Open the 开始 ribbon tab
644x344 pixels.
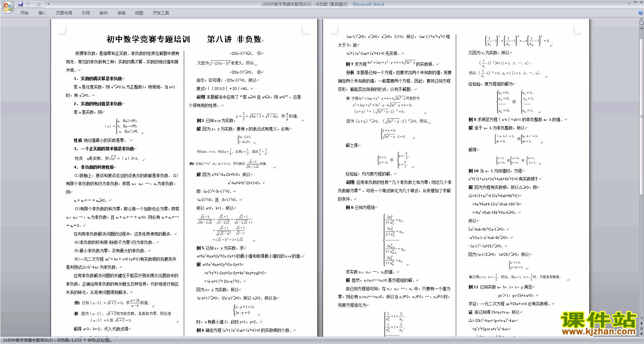click(24, 13)
